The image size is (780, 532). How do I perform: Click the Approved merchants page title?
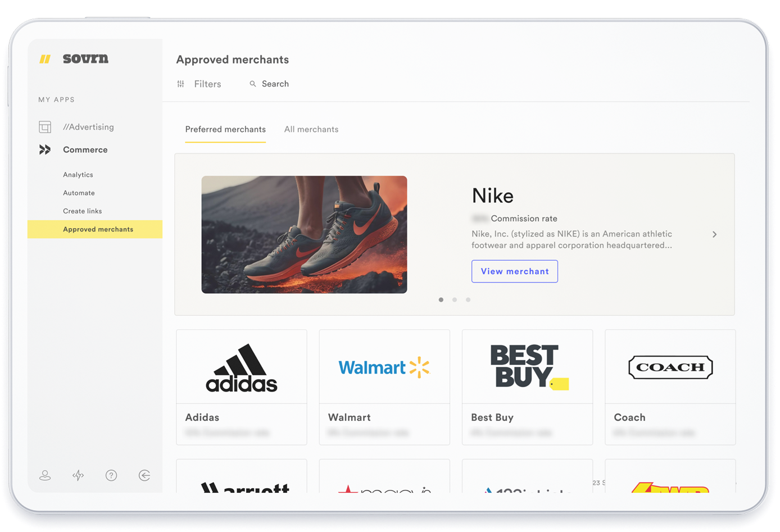pyautogui.click(x=233, y=60)
